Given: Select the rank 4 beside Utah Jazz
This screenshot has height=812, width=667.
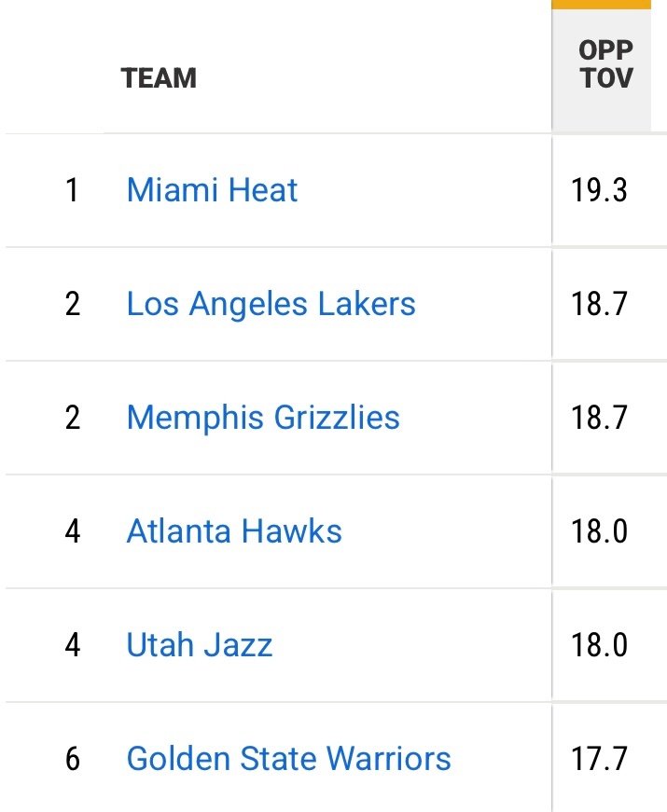Looking at the screenshot, I should coord(73,645).
